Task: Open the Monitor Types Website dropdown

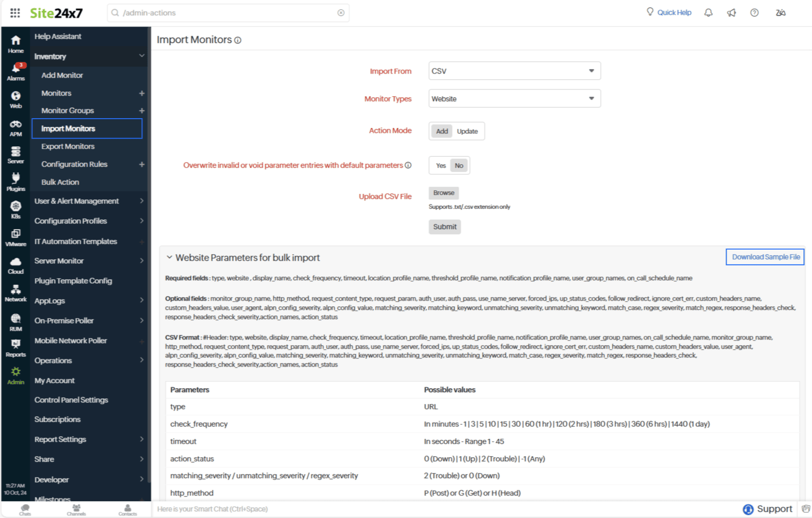Action: [514, 99]
